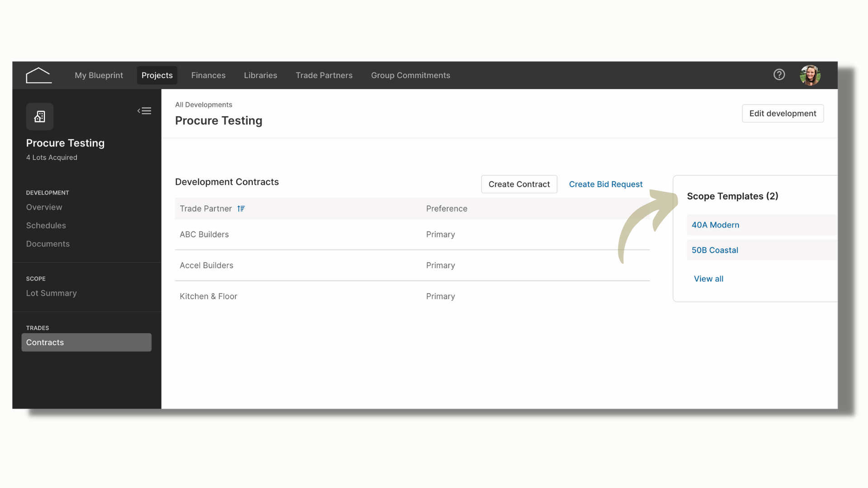Open the Schedules sidebar item
Image resolution: width=868 pixels, height=488 pixels.
[x=46, y=225]
